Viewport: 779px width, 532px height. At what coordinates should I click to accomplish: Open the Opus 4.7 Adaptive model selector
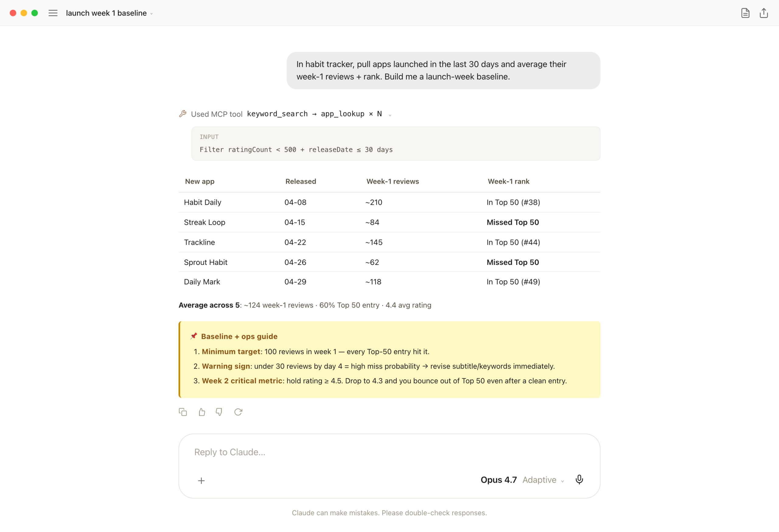tap(522, 480)
